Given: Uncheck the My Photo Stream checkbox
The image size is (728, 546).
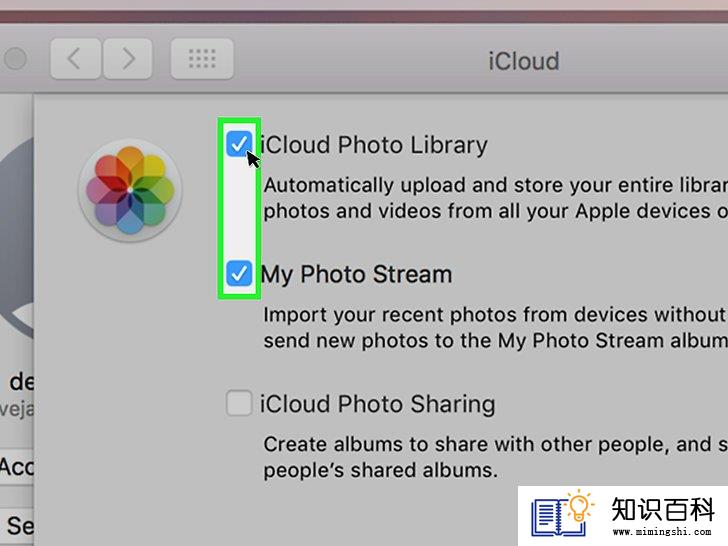Looking at the screenshot, I should pyautogui.click(x=239, y=273).
